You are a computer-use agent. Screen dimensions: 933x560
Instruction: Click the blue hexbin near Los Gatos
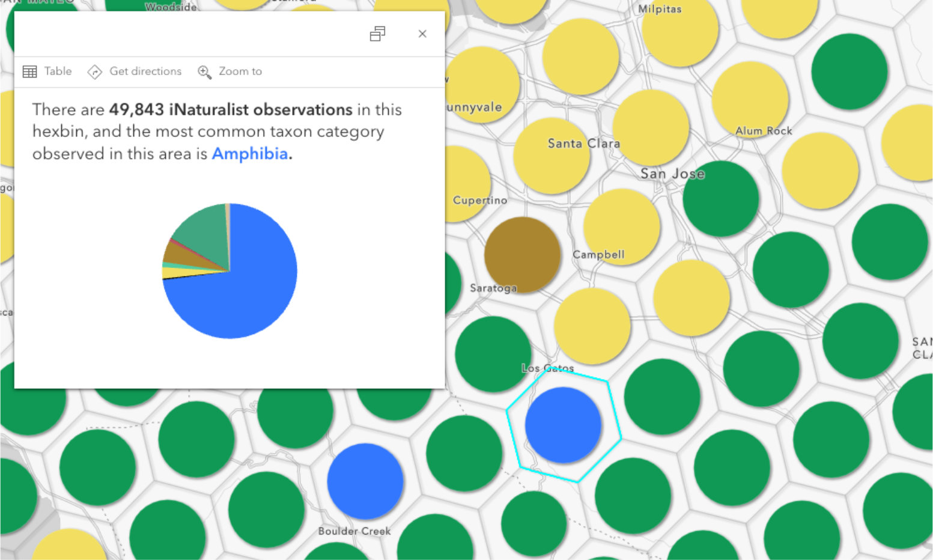pyautogui.click(x=563, y=424)
